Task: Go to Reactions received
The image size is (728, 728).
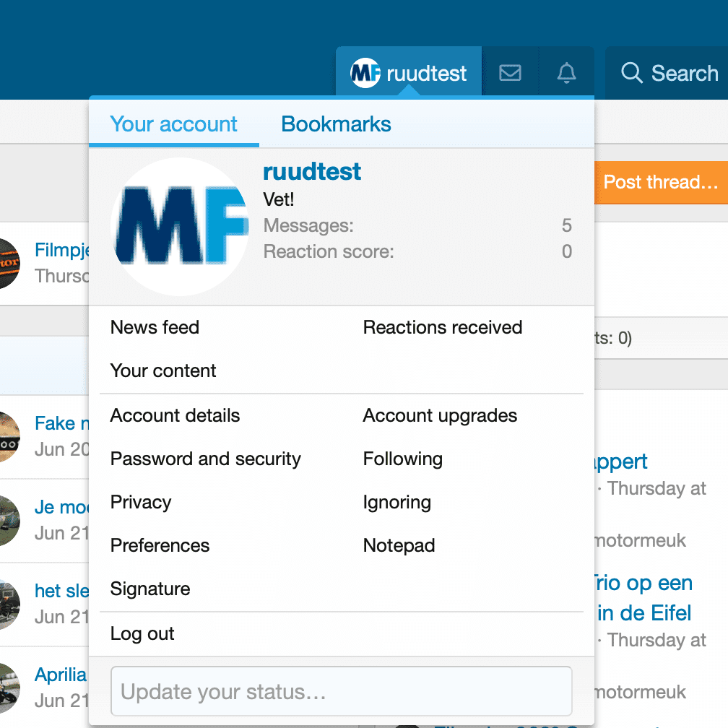Action: 442,327
